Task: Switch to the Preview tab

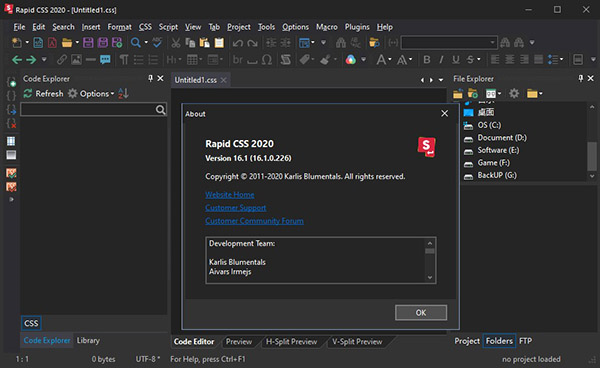Action: (x=239, y=342)
